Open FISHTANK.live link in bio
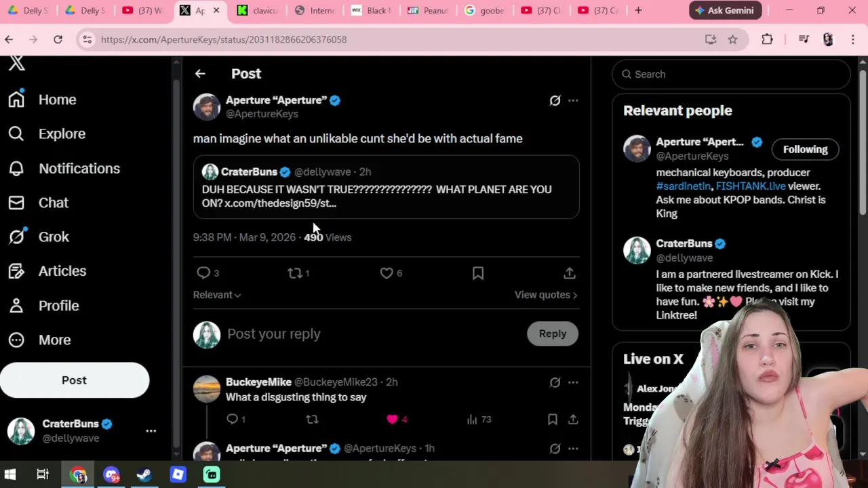Screen dimensions: 868x488 tap(750, 186)
